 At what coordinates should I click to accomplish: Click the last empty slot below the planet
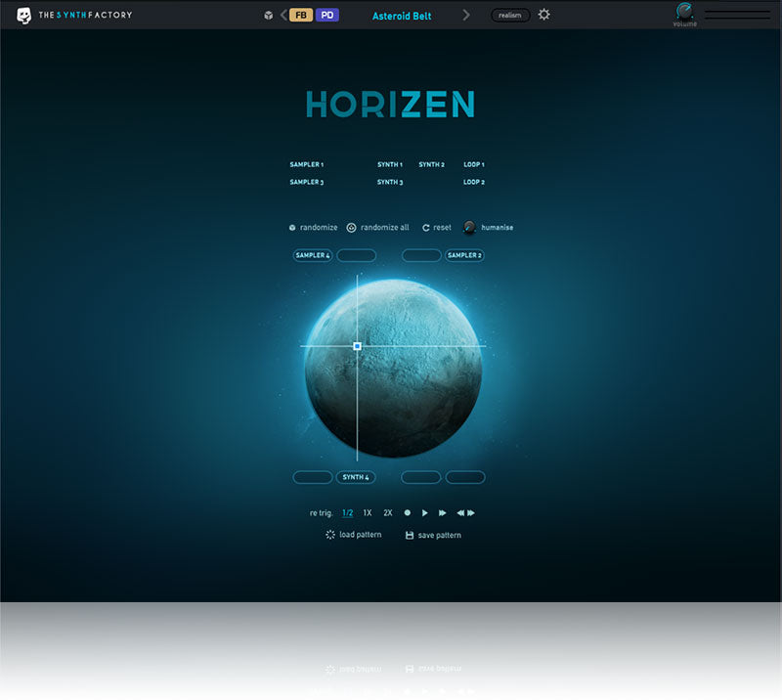465,477
